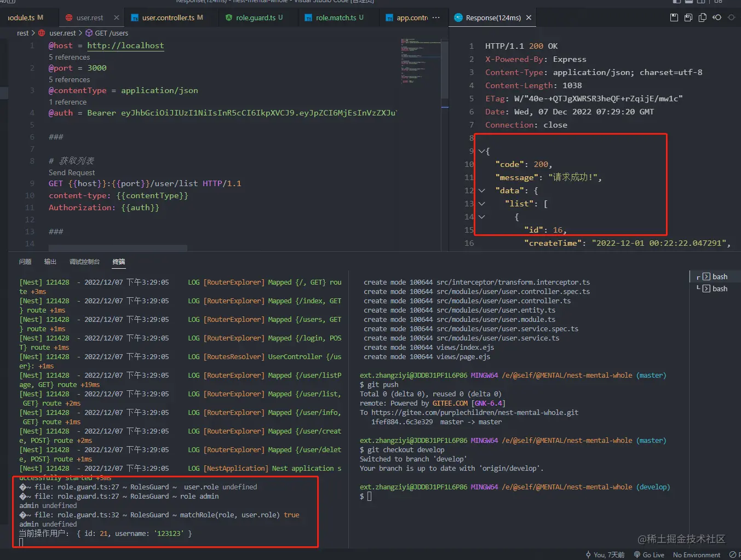The height and width of the screenshot is (560, 741).
Task: Click the role.guard.ts:27 user.role log line
Action: coord(138,487)
